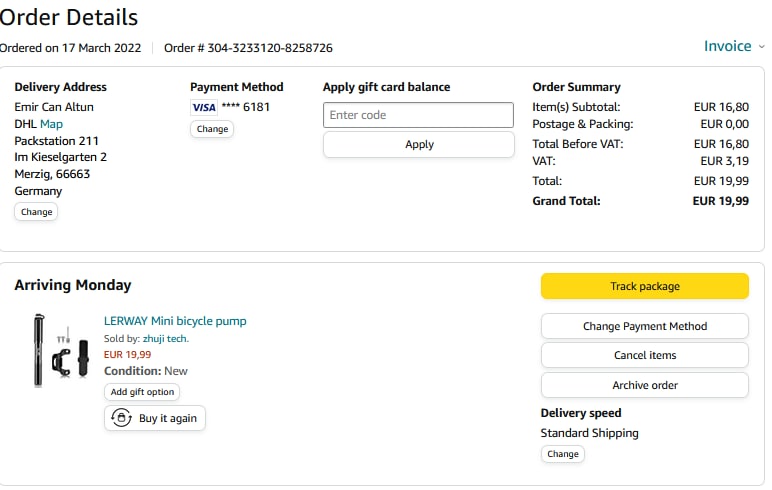The image size is (772, 490).
Task: Open the LERWAY Mini bicycle pump link
Action: click(x=175, y=321)
